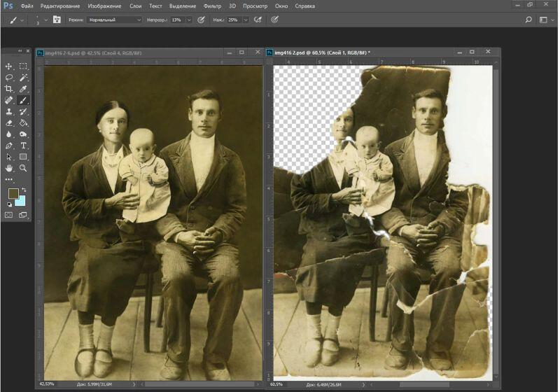Activate the Zoom magnifier tool
Screen dimensions: 560x392
point(23,168)
